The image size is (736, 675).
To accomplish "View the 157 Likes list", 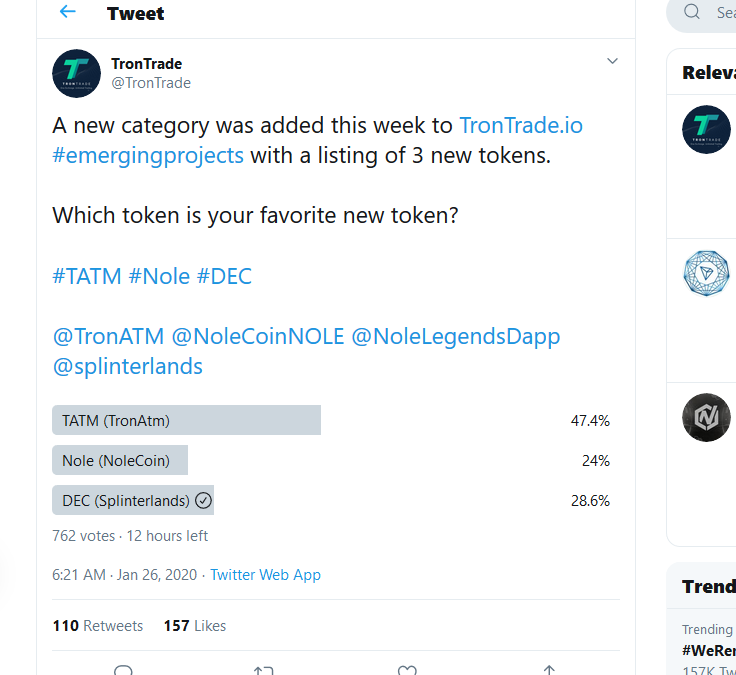I will pyautogui.click(x=195, y=626).
